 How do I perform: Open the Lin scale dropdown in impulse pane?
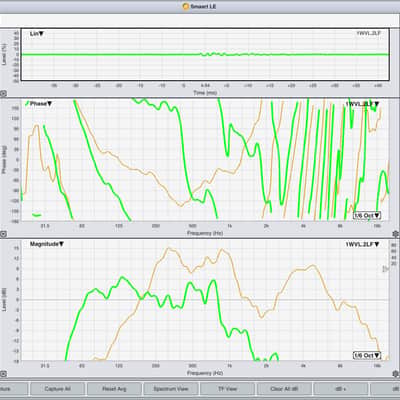click(x=37, y=34)
